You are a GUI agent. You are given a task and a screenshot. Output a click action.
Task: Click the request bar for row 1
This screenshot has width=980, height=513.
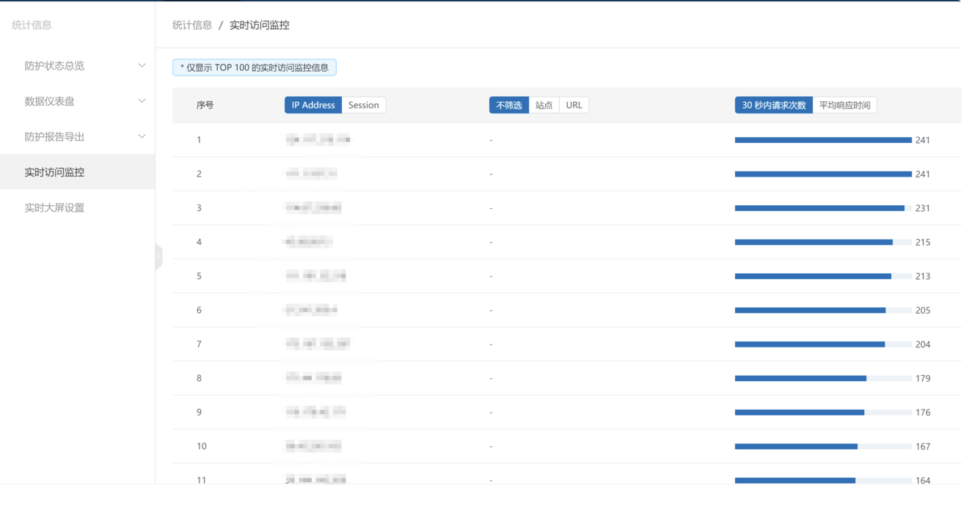coord(822,140)
